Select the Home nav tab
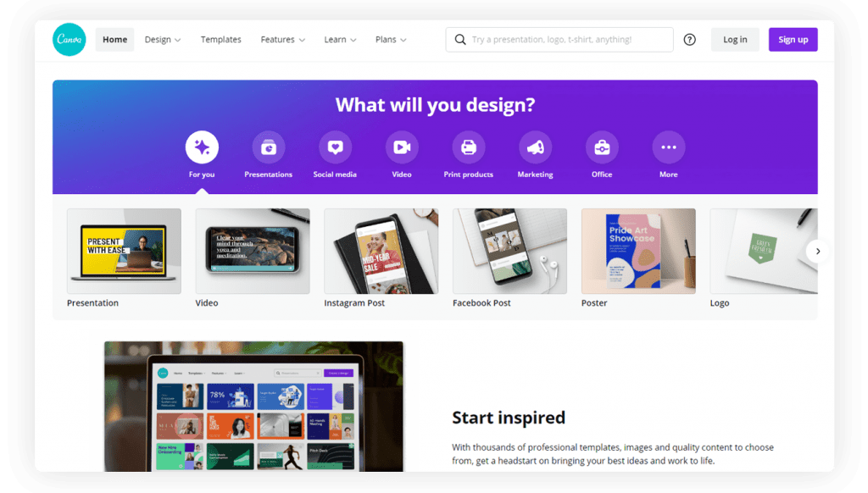868x493 pixels. pos(114,39)
